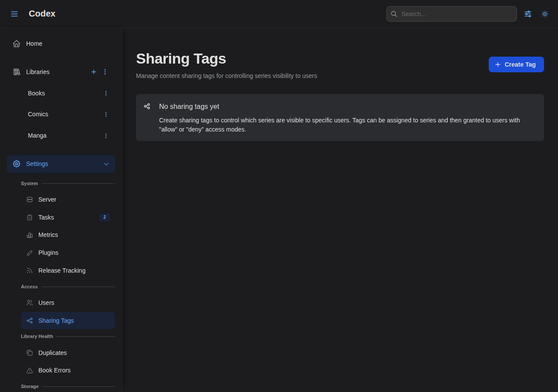The image size is (558, 392).
Task: Select Sharing Tags in sidebar
Action: pyautogui.click(x=68, y=321)
